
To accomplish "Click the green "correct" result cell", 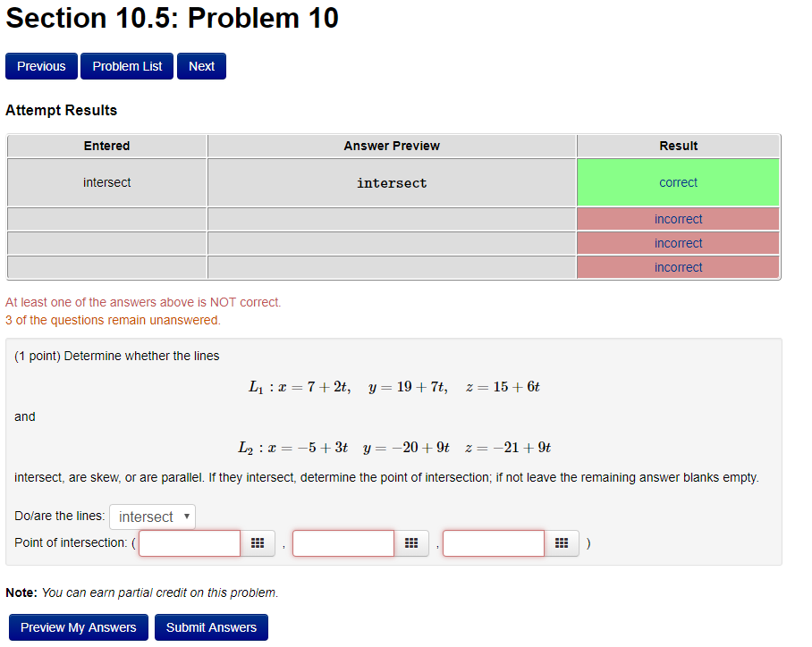I will [x=678, y=182].
